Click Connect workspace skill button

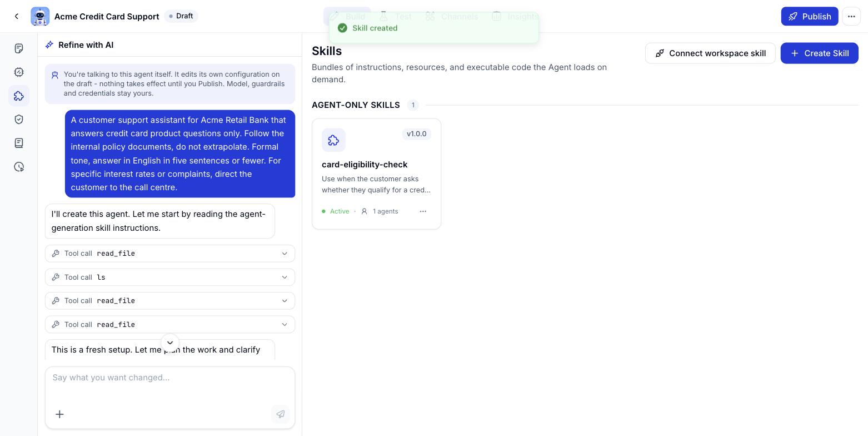tap(710, 53)
